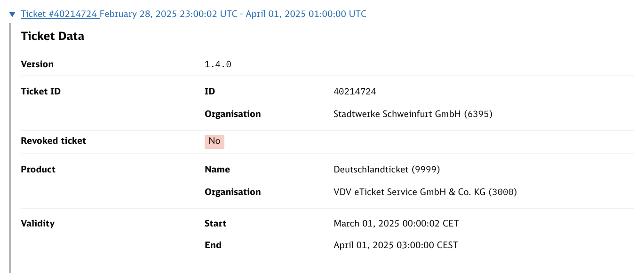This screenshot has height=273, width=644.
Task: Click VDV eTicket Service GmbH organisation value
Action: click(x=425, y=192)
